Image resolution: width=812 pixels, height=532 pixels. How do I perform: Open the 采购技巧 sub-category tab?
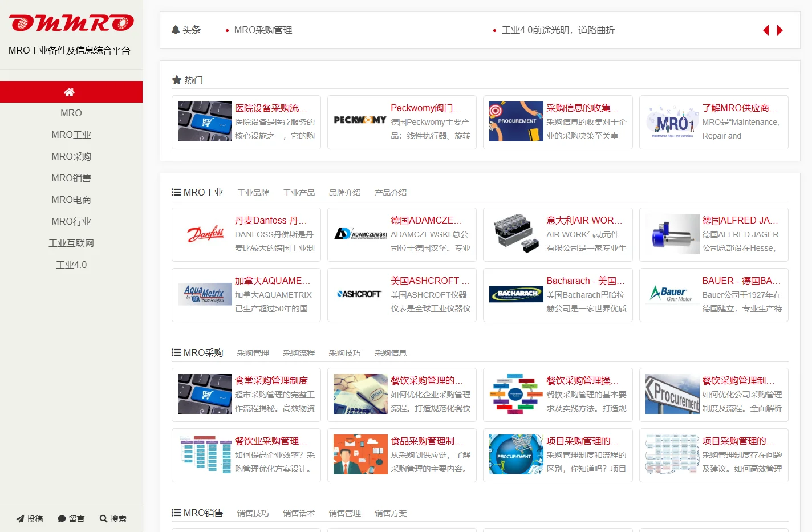point(345,353)
